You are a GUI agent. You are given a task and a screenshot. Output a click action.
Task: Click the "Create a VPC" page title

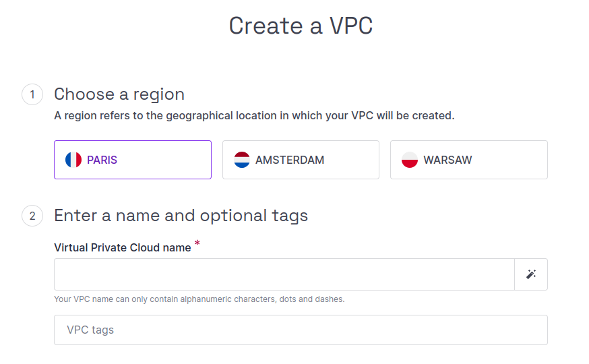[x=301, y=26]
